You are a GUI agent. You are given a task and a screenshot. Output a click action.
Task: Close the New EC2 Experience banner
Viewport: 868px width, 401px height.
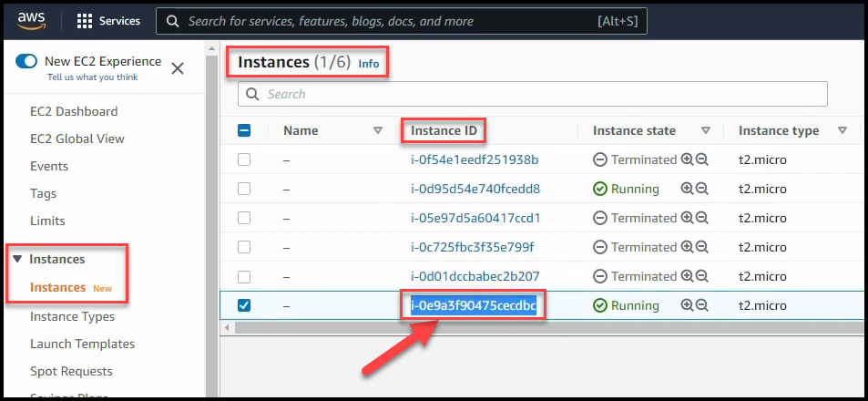point(178,68)
